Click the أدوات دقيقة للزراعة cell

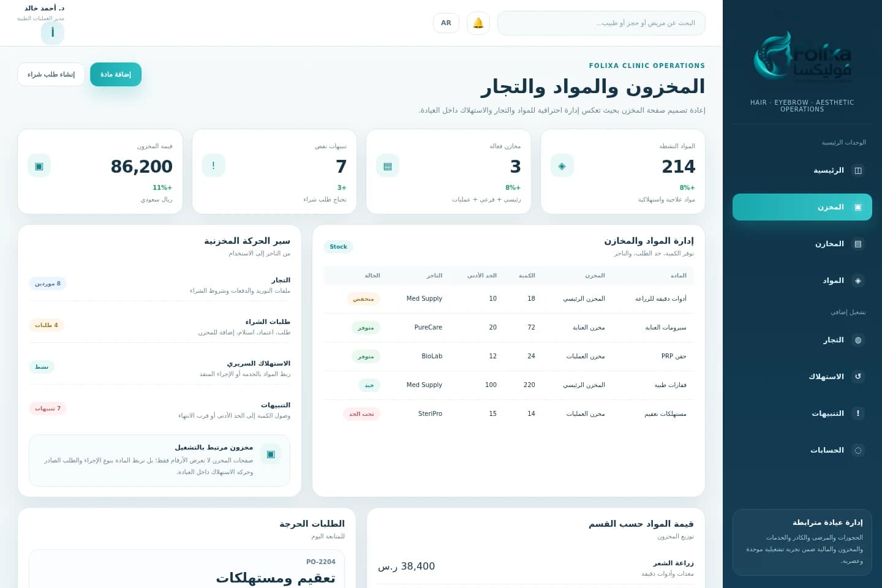point(661,299)
